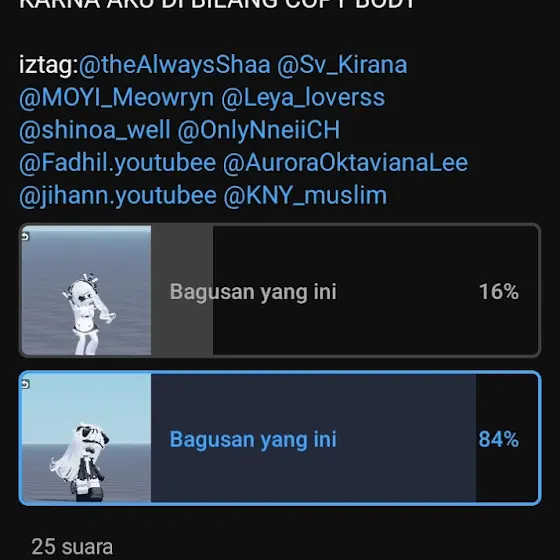Screen dimensions: 560x560
Task: Vote for the poll option showing 16%
Action: tap(280, 290)
